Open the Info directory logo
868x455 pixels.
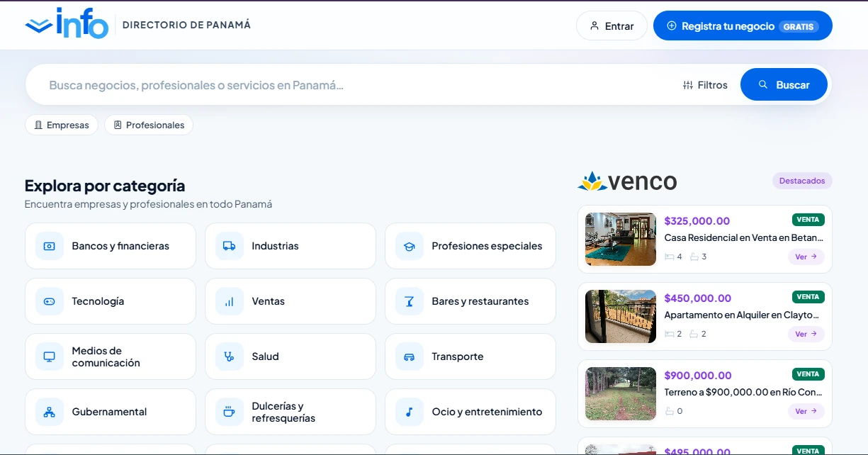[x=67, y=23]
